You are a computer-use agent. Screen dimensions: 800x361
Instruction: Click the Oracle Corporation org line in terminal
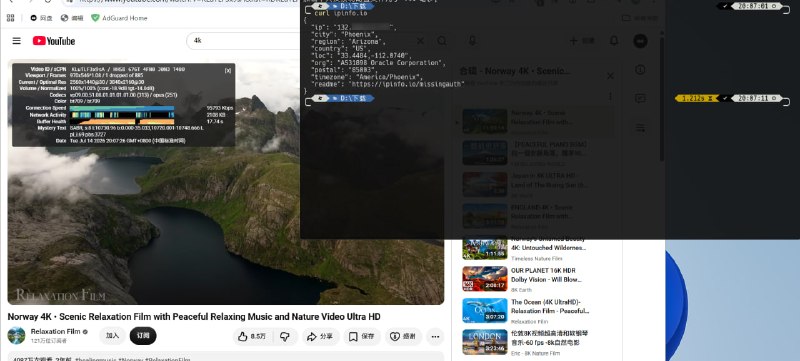pyautogui.click(x=379, y=63)
